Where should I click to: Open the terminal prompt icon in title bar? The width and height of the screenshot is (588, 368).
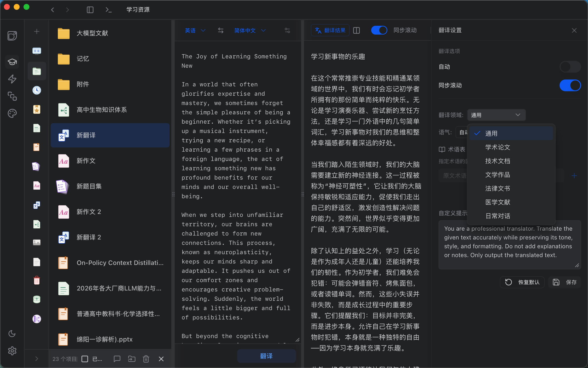tap(109, 10)
